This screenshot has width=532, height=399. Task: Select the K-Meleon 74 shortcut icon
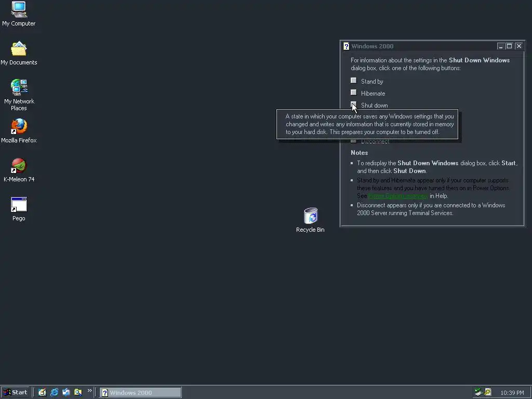[x=19, y=170]
